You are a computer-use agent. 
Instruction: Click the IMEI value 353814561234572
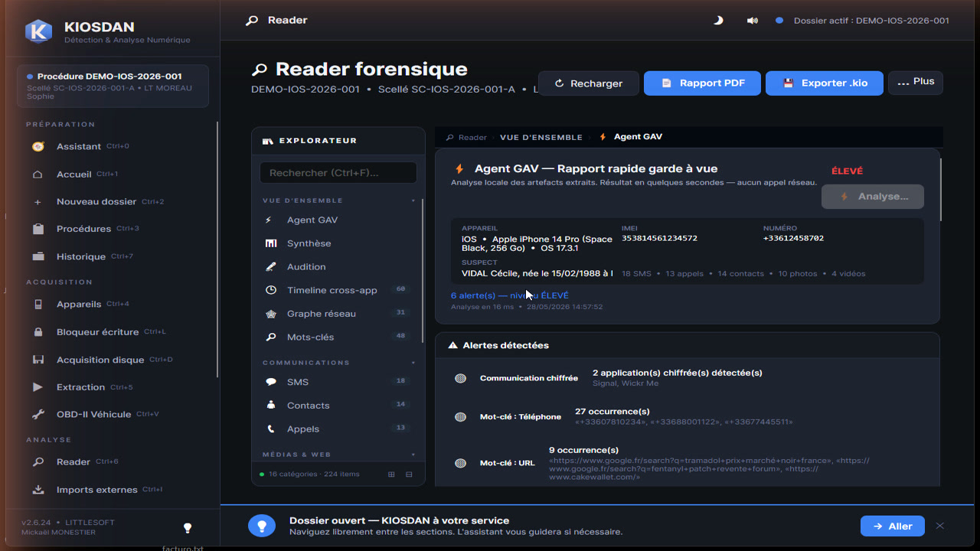coord(659,239)
